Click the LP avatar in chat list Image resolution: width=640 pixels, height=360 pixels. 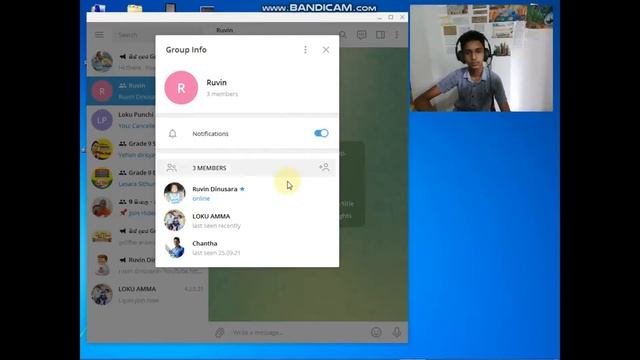pyautogui.click(x=102, y=120)
